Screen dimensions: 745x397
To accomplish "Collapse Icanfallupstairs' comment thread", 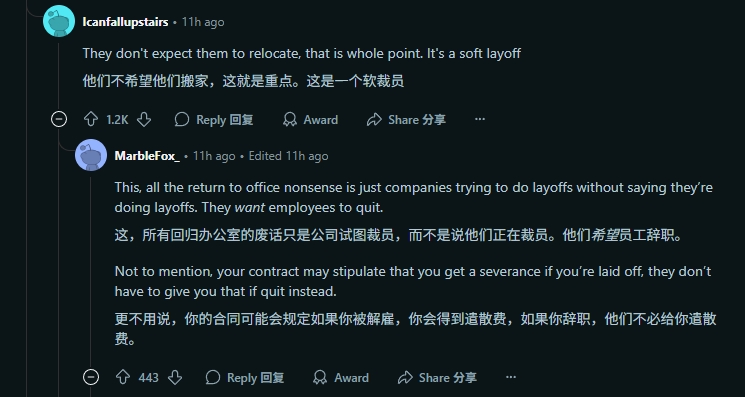I will [59, 119].
